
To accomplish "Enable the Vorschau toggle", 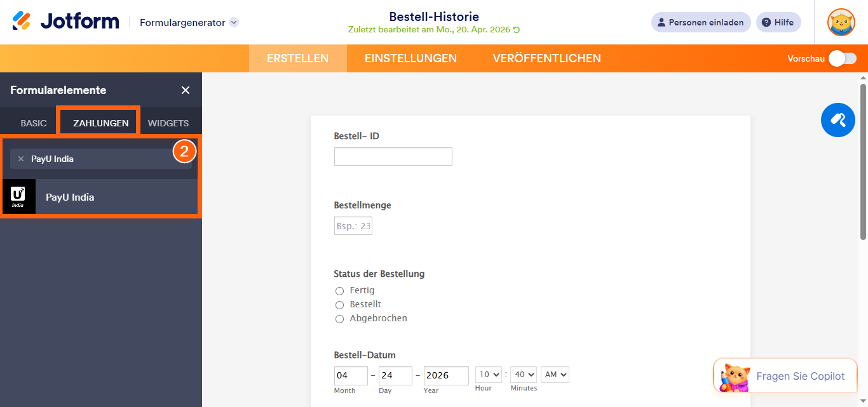I will [x=841, y=58].
